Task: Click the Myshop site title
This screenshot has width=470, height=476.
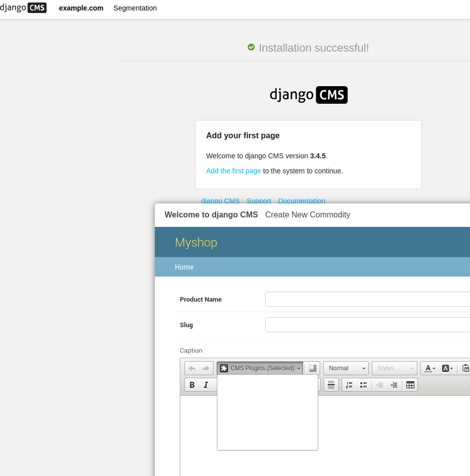Action: 196,242
